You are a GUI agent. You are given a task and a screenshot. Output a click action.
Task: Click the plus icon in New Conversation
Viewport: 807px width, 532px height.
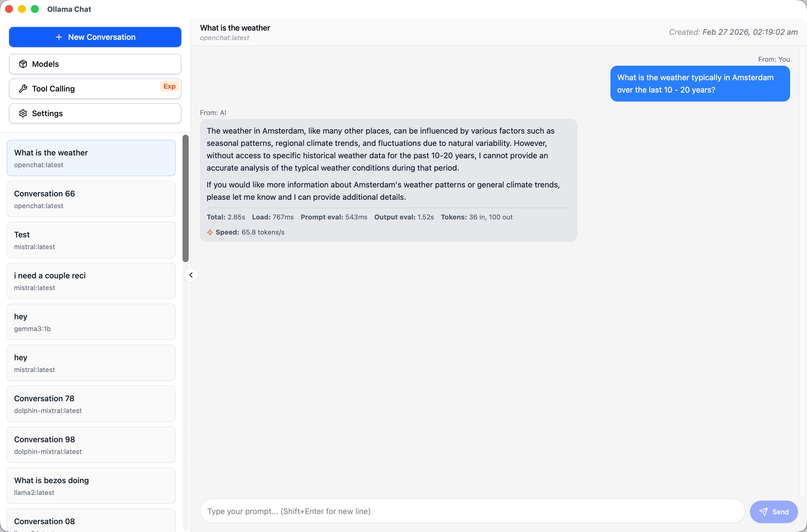(x=59, y=37)
